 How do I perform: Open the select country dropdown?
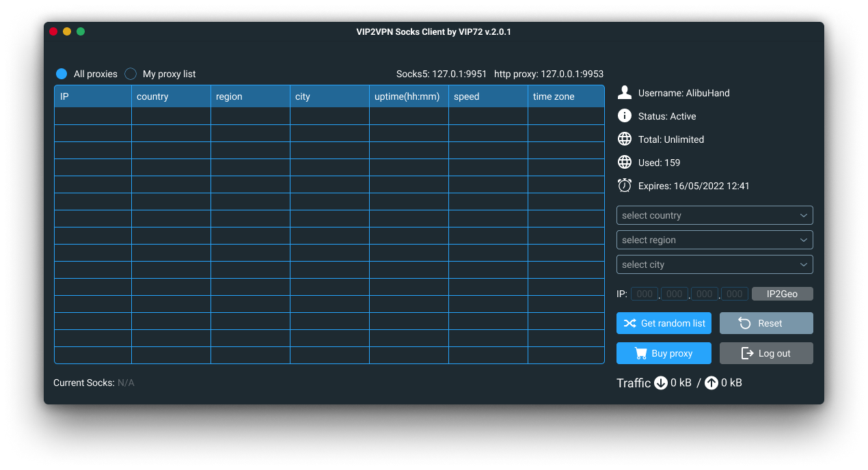715,215
